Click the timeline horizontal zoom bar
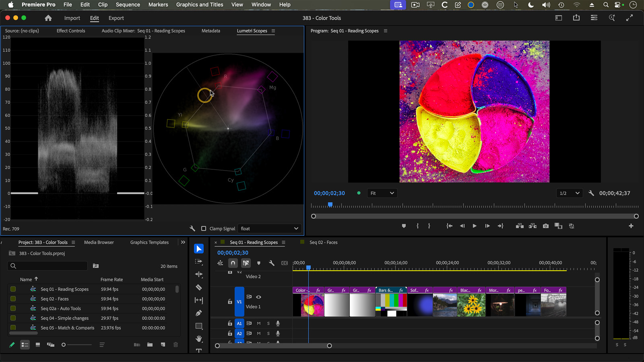 pyautogui.click(x=273, y=346)
